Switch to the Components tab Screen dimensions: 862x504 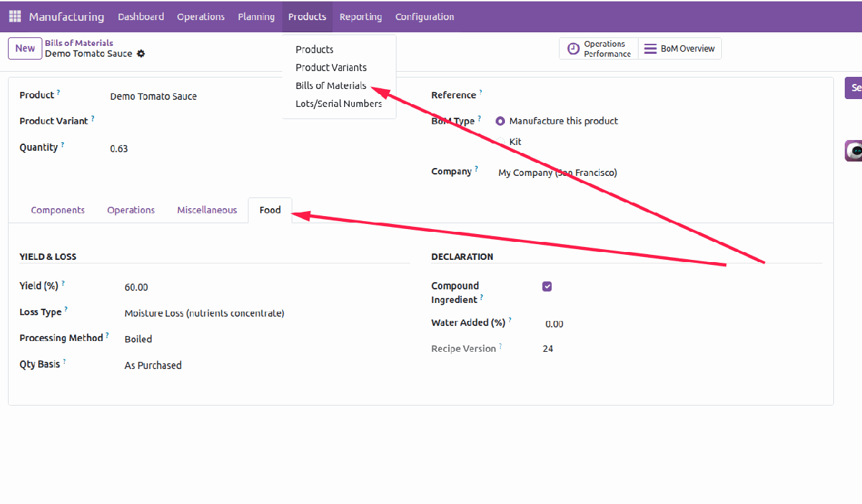57,210
